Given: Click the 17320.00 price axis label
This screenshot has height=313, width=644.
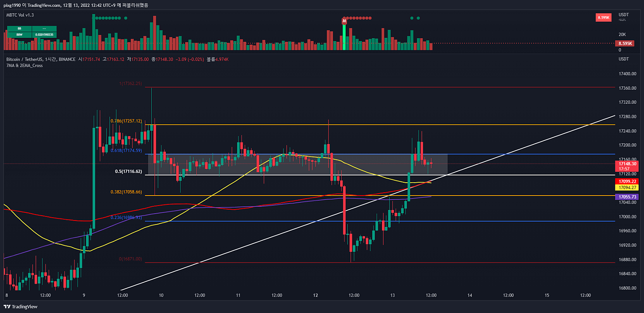Looking at the screenshot, I should [x=627, y=102].
